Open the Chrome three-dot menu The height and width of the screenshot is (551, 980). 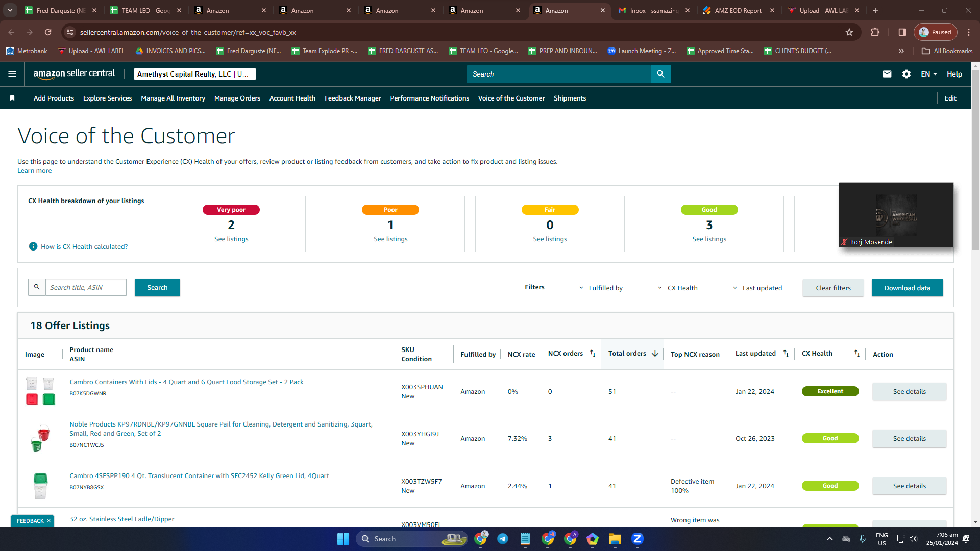[x=969, y=32]
